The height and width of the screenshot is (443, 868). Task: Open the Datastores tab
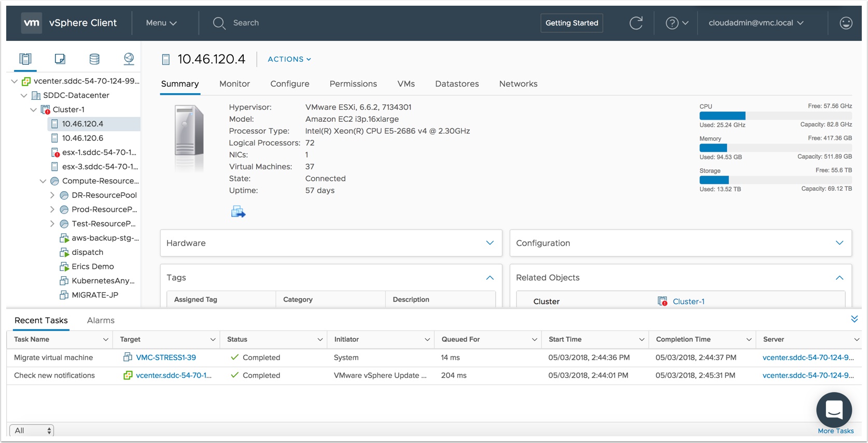coord(457,84)
